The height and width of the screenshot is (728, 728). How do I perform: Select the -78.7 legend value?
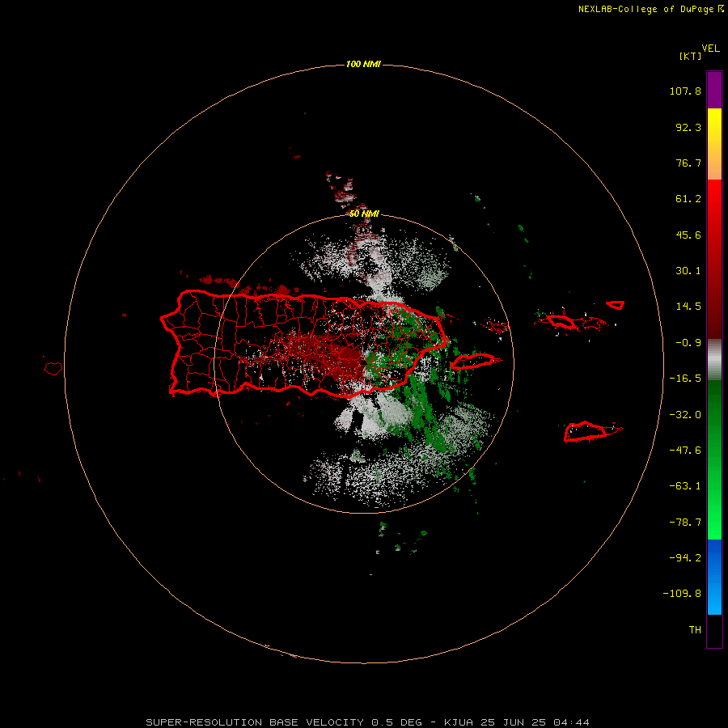click(x=685, y=523)
